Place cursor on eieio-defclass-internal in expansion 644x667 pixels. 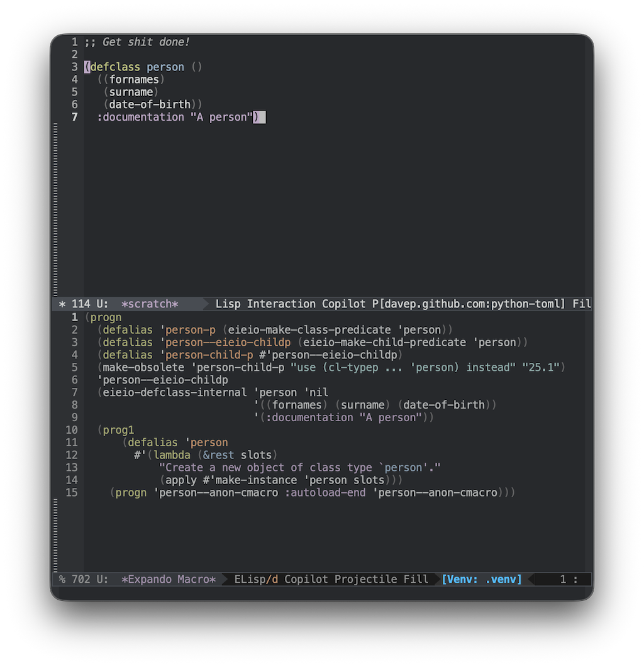[174, 392]
